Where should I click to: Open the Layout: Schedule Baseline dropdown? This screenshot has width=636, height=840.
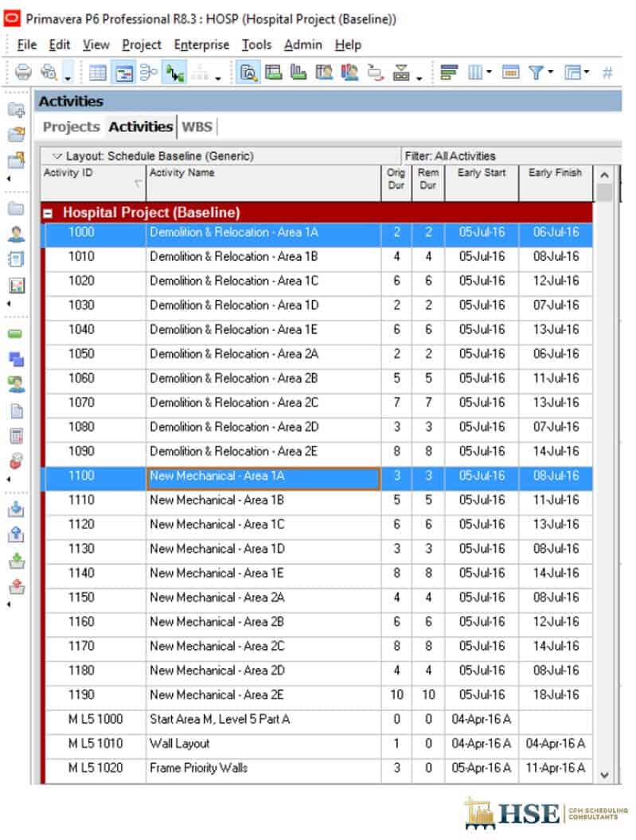(56, 156)
